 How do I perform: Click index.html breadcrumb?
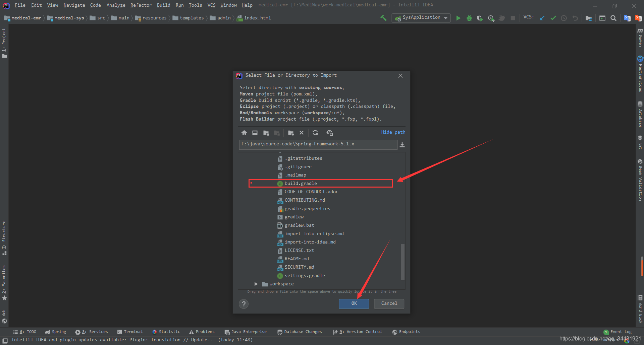(x=254, y=18)
